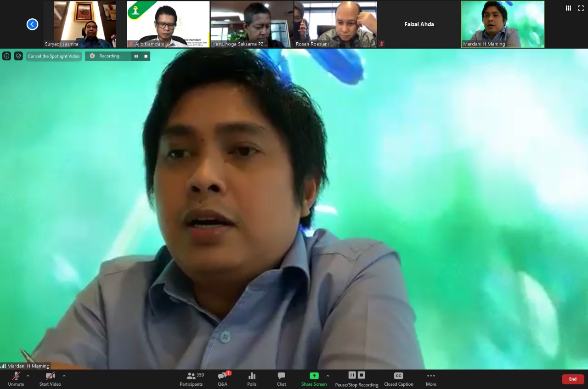
Task: Click the green Share Screen item
Action: click(314, 379)
